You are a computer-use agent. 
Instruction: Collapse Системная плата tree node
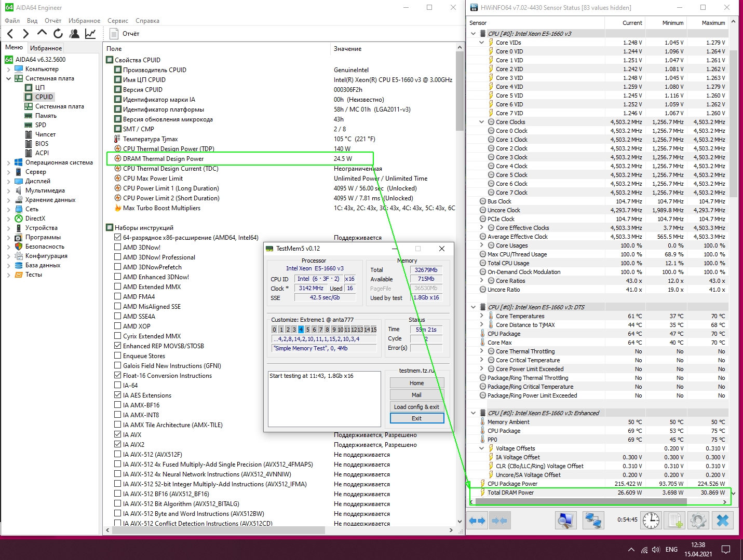pos(8,78)
